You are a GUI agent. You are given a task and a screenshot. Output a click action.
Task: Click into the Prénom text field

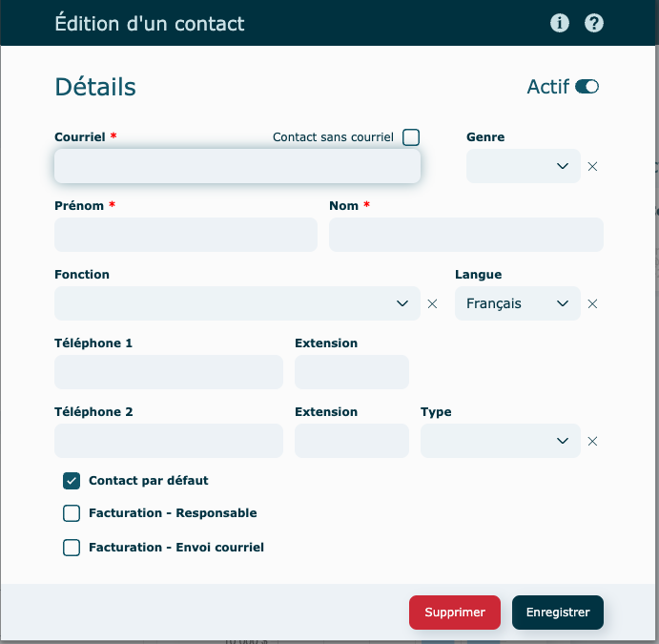[186, 235]
